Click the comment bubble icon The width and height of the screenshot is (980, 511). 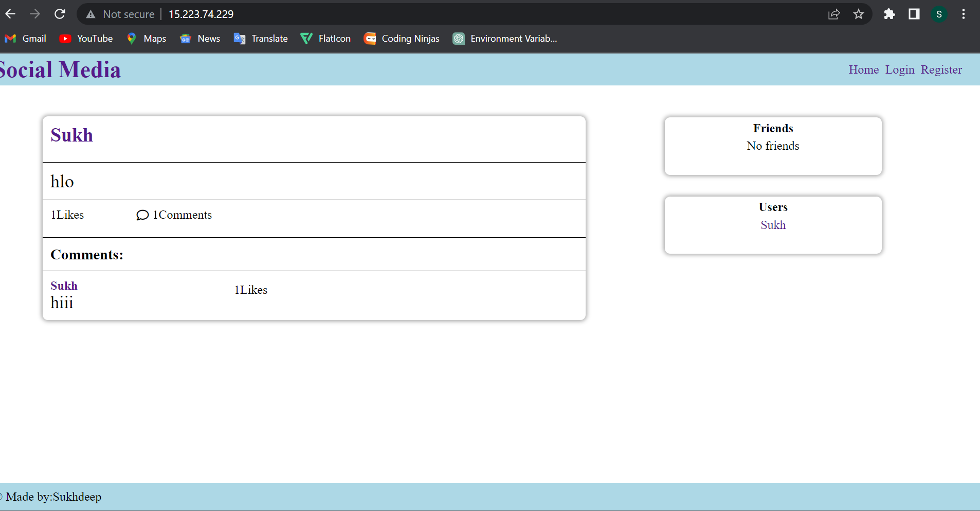[142, 215]
